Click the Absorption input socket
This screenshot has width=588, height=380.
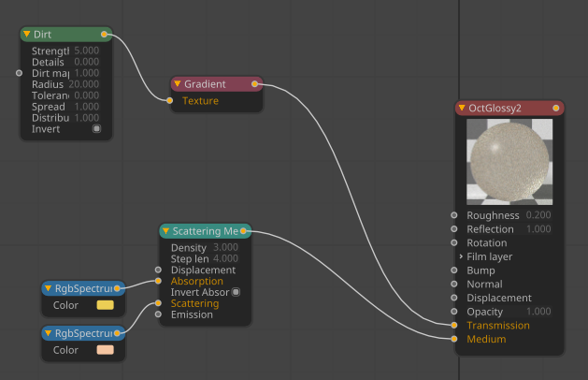[x=158, y=281]
